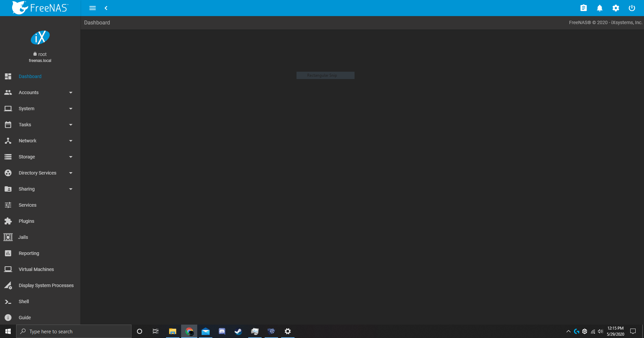Toggle the hamburger sidebar menu

(93, 8)
